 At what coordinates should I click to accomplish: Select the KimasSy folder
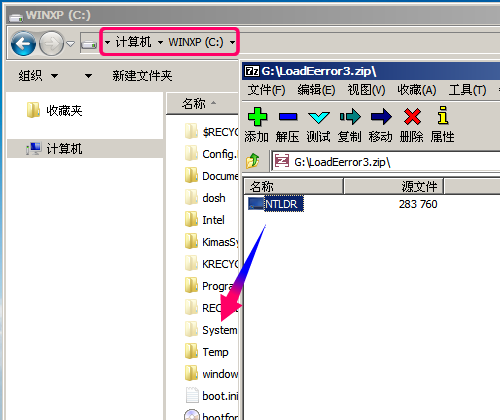pyautogui.click(x=212, y=242)
